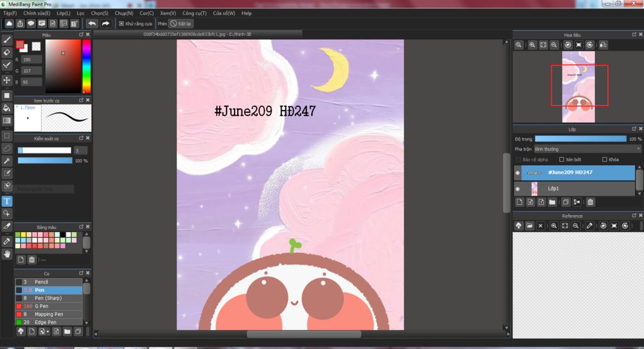Enable Xén bớt clipping checkbox

coord(562,159)
